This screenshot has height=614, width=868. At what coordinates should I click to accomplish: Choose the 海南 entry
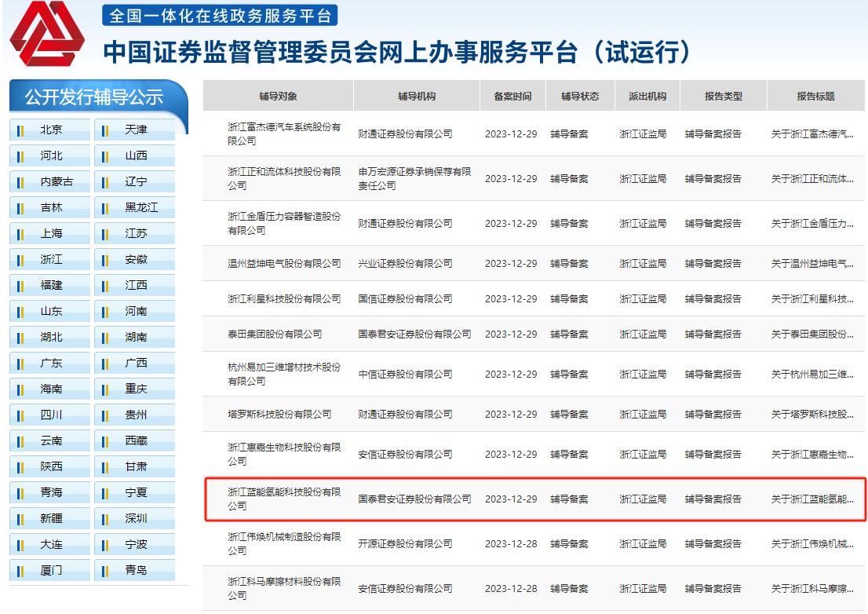point(49,389)
